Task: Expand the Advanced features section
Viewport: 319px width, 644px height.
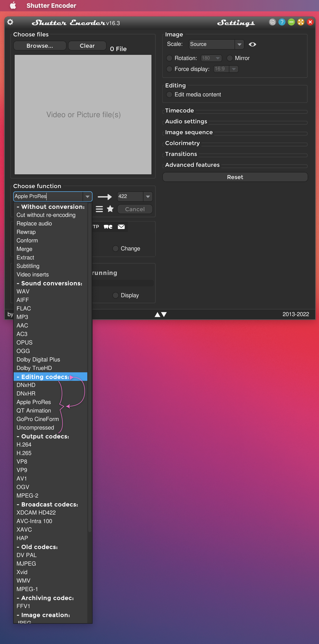Action: 193,165
